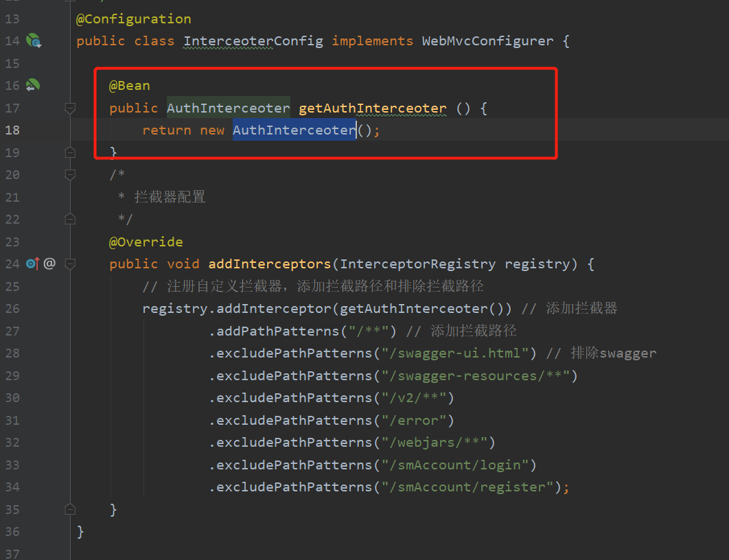This screenshot has height=560, width=729.
Task: Click the "/swagger-resources/**" string
Action: 476,375
